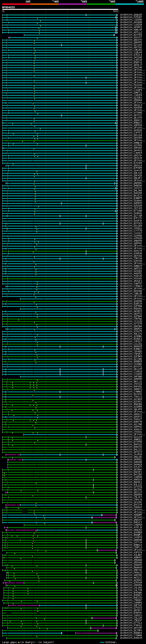
Task: Select the green ~80% identity legend segment
Action: pos(101,4)
